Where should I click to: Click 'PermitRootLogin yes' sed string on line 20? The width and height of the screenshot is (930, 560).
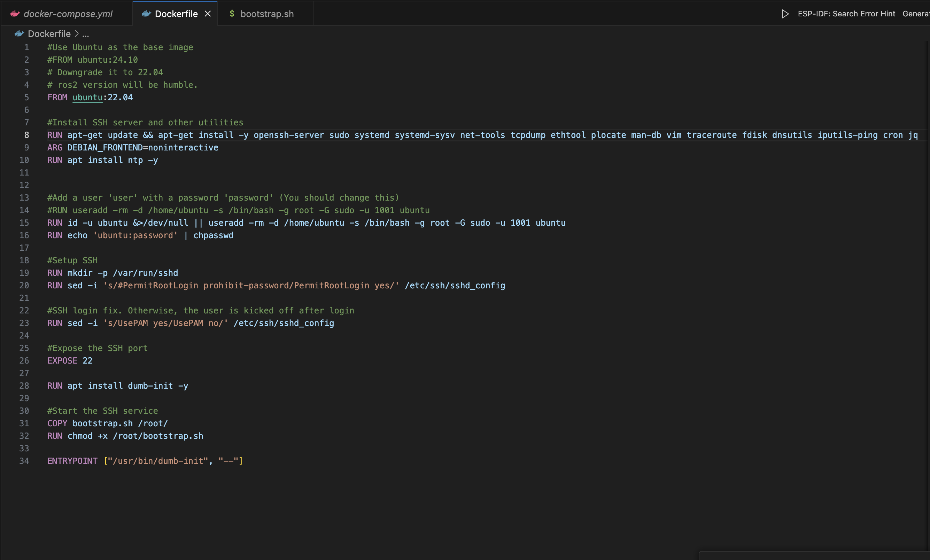coord(344,286)
